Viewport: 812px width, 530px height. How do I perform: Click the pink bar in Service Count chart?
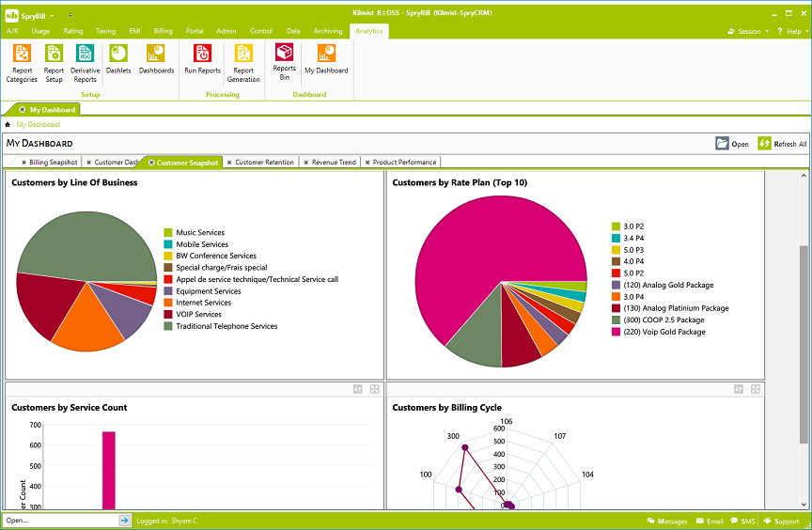109,470
